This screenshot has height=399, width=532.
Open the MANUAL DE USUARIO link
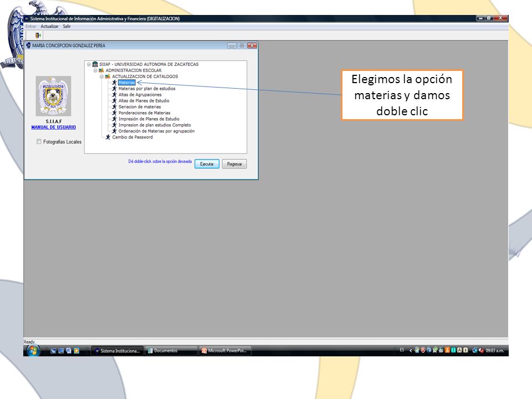54,127
